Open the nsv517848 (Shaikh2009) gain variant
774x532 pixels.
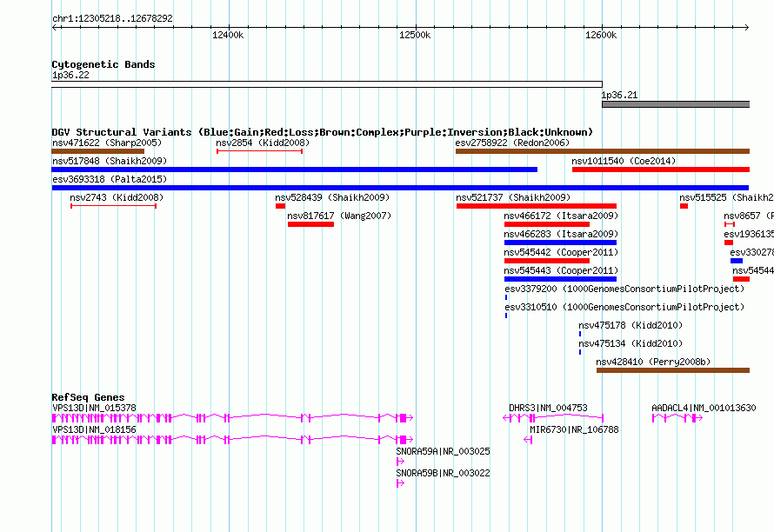coord(109,161)
